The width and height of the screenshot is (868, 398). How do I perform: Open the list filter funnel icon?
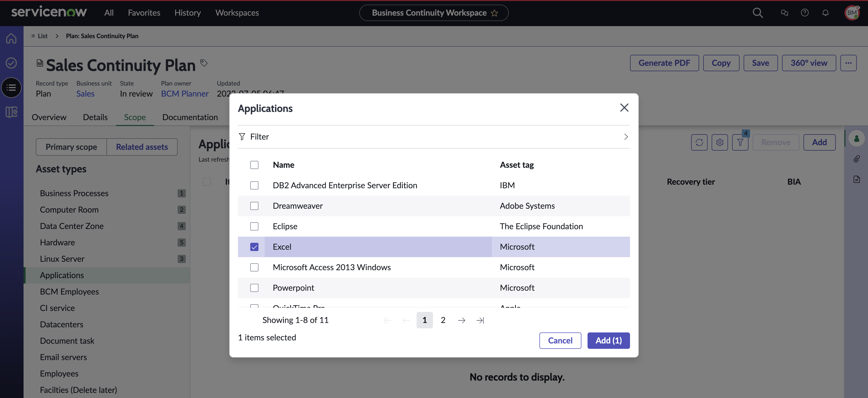[740, 142]
